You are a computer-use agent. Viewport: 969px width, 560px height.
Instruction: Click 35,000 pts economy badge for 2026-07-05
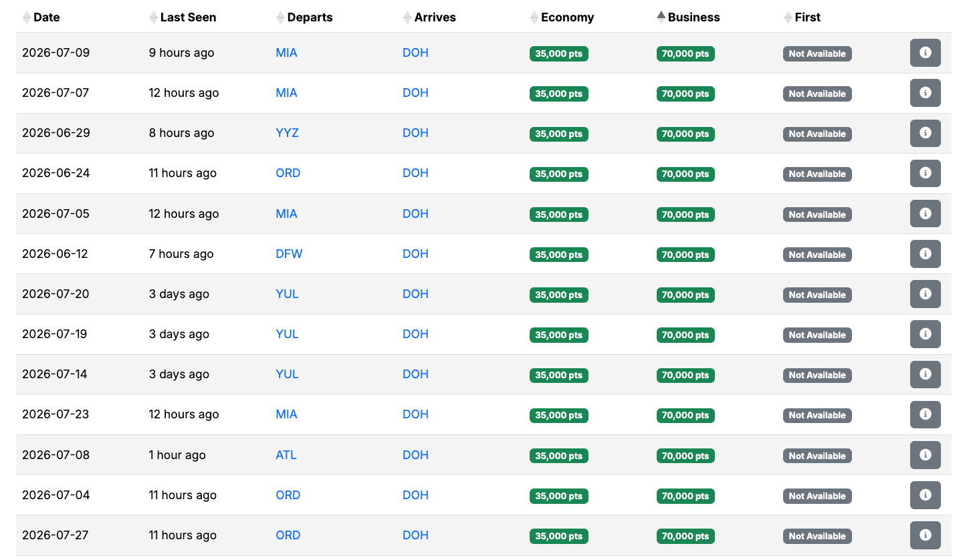click(558, 215)
